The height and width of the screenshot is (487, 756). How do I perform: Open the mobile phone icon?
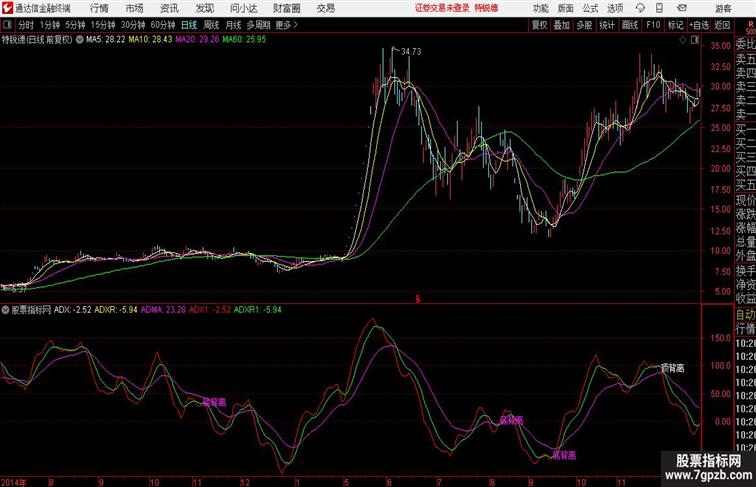pos(659,8)
